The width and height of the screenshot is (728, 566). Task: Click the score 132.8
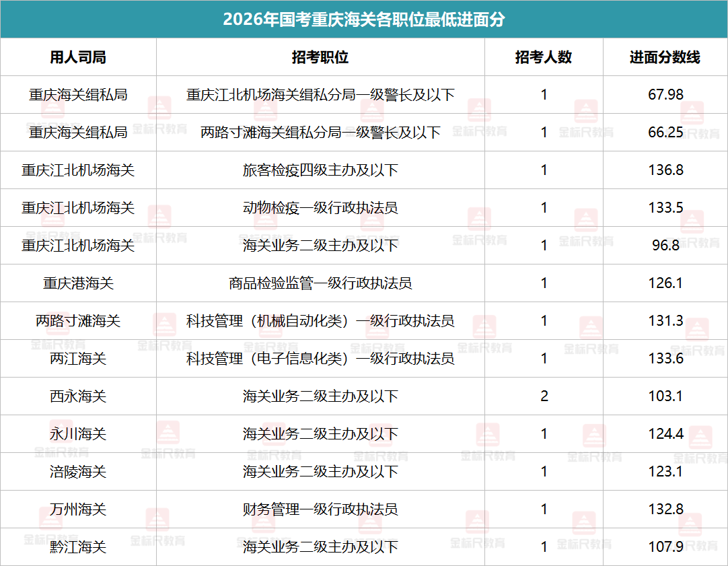tap(665, 509)
